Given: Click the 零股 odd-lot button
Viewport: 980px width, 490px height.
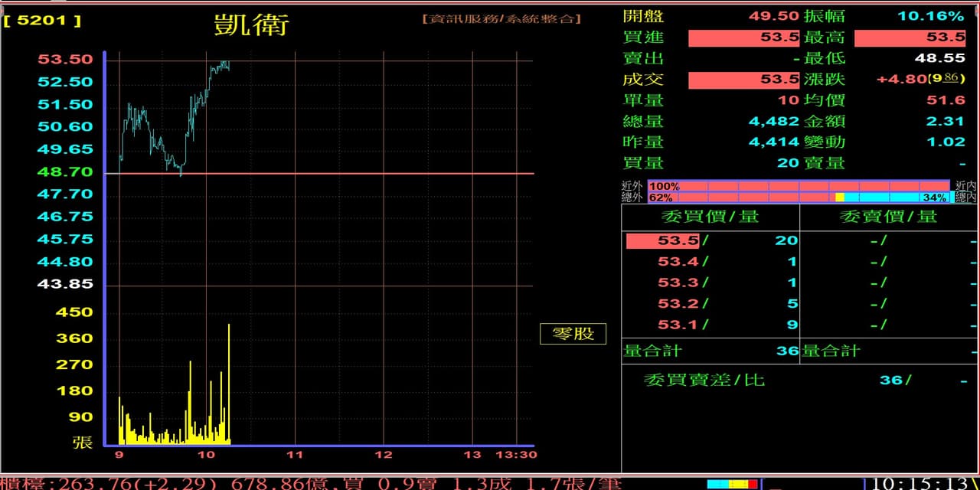Looking at the screenshot, I should tap(573, 334).
